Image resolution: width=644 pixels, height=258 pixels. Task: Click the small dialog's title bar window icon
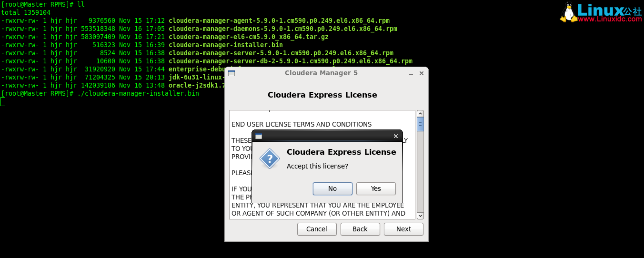tap(259, 136)
